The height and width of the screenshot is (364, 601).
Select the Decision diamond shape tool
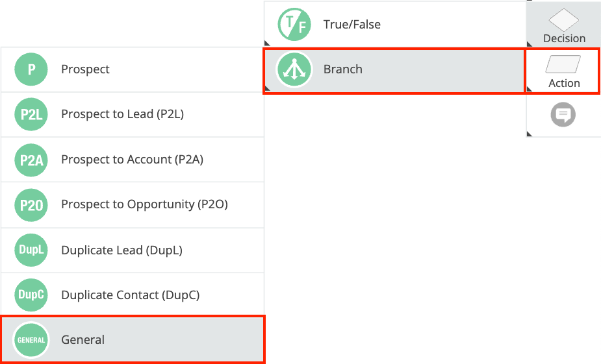(x=563, y=20)
